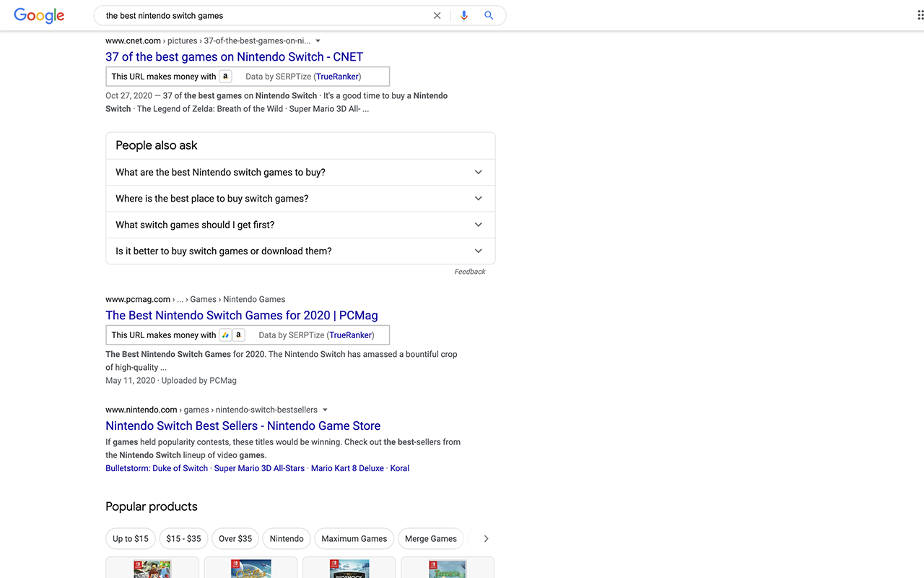Open the third popular product thumbnail
The width and height of the screenshot is (924, 578).
pyautogui.click(x=349, y=567)
